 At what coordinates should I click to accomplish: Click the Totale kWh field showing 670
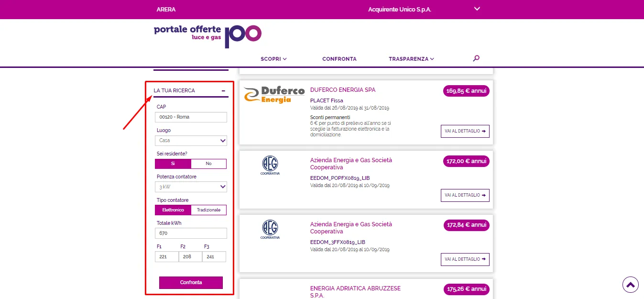click(191, 233)
